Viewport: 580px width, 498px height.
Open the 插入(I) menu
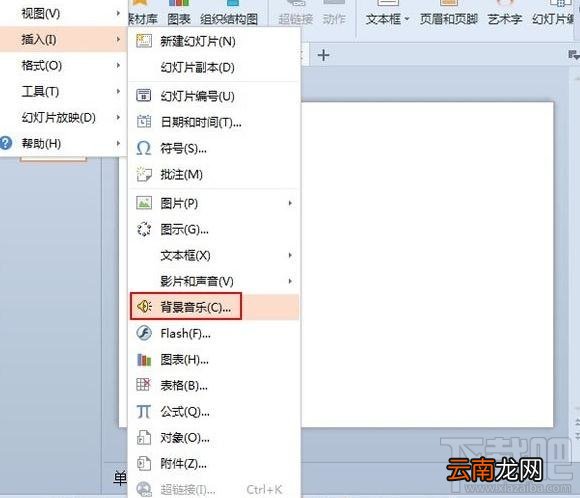pyautogui.click(x=64, y=39)
